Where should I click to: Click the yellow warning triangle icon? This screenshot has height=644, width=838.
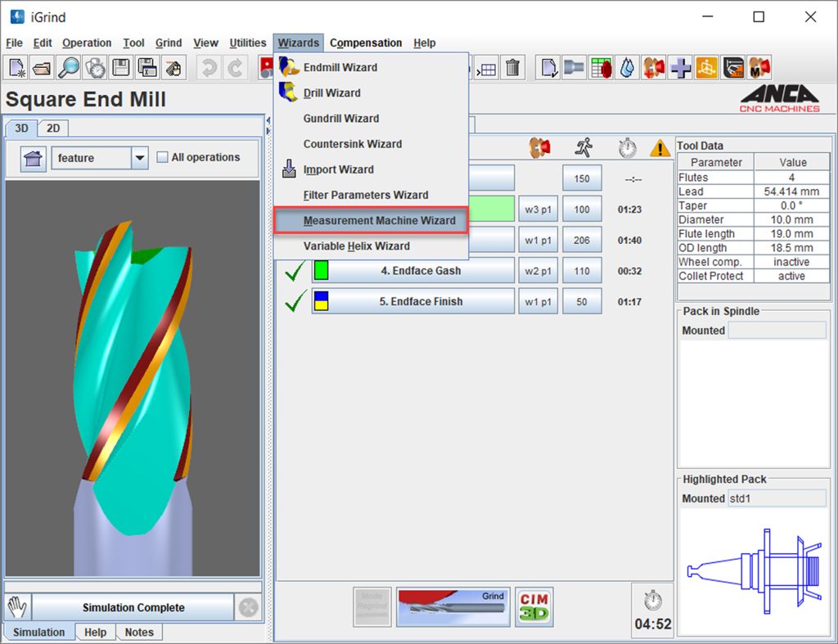[660, 148]
